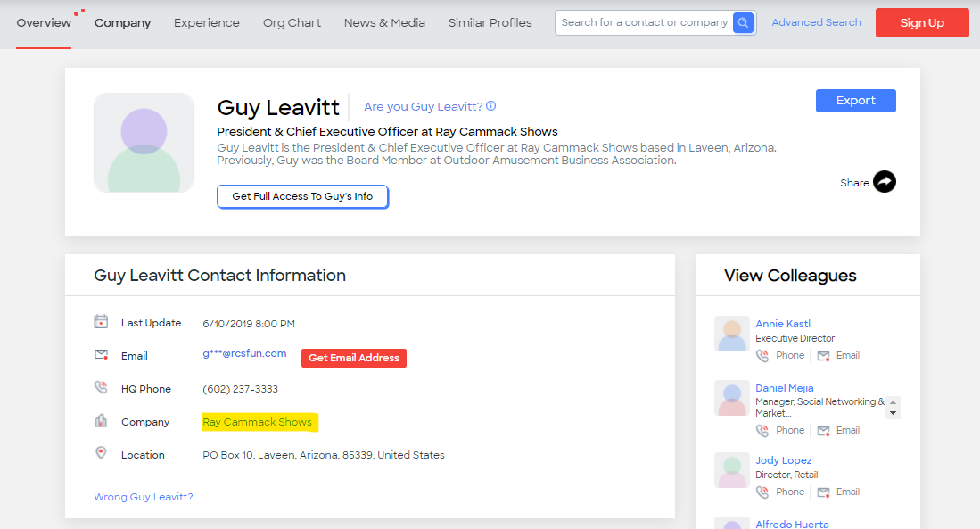Click the down arrow in Daniel Mejia's title

[x=894, y=413]
